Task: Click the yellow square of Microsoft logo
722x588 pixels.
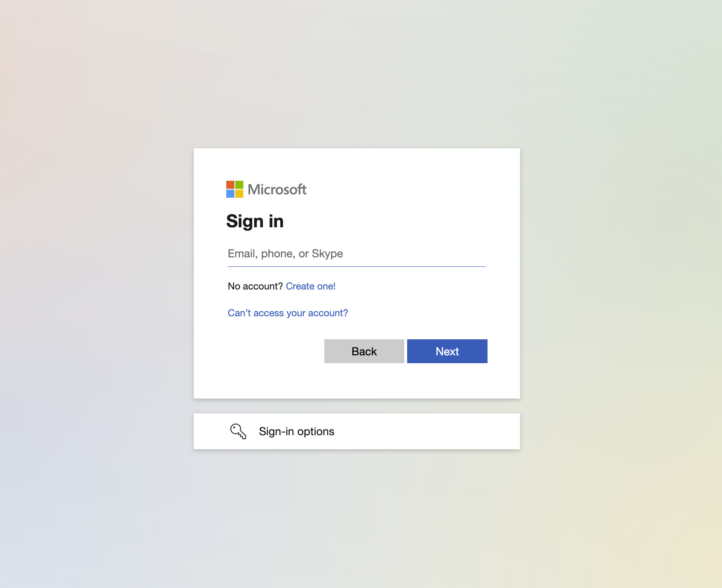Action: click(239, 194)
